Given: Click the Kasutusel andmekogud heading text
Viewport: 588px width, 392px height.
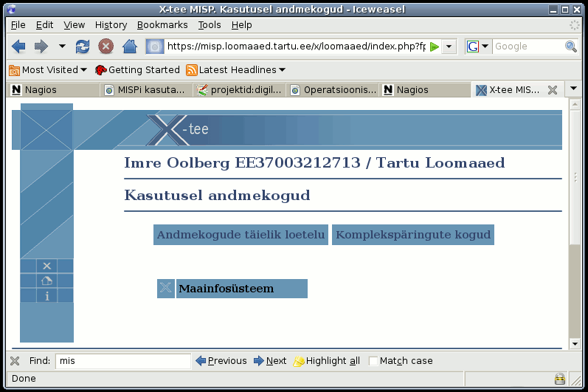Looking at the screenshot, I should [217, 196].
